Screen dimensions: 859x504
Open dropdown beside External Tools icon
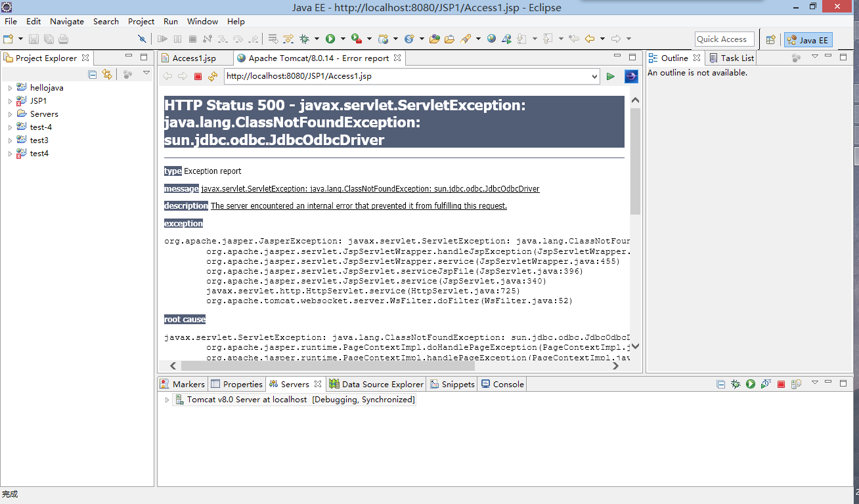(368, 39)
